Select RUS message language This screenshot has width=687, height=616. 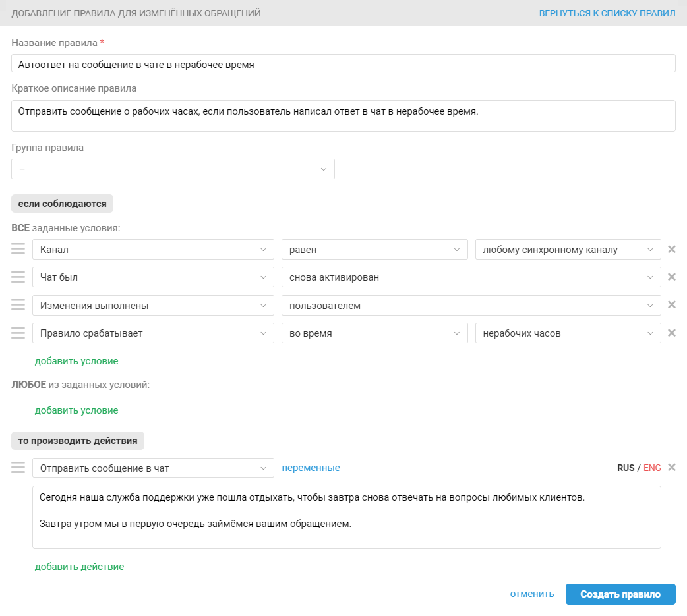(625, 468)
